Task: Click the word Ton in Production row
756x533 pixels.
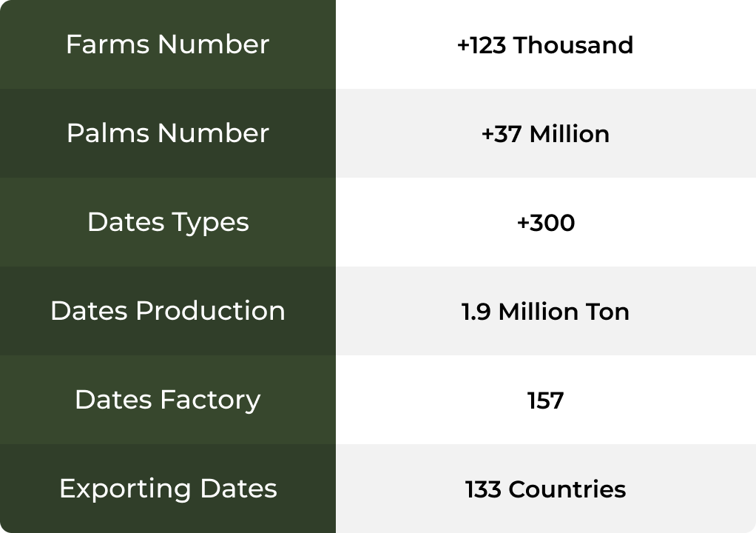Action: pos(608,312)
